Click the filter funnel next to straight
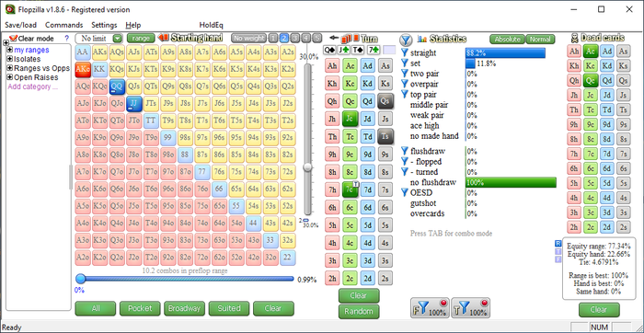Screen dimensions: 644x333 tap(405, 52)
